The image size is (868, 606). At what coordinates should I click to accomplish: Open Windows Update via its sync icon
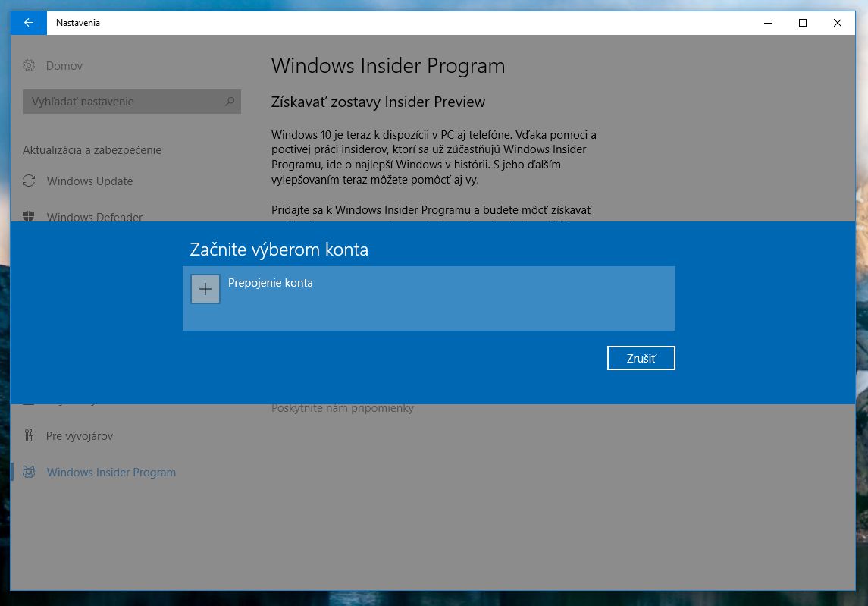click(29, 181)
